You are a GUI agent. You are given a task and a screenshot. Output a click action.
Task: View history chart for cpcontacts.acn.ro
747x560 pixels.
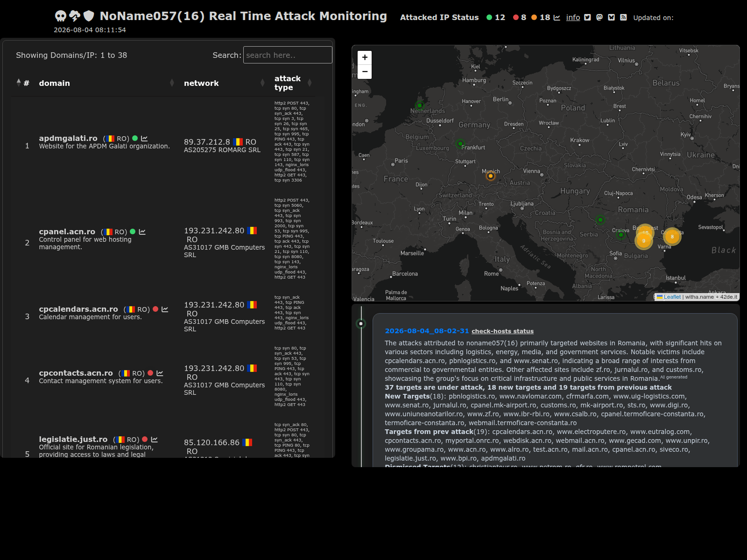(x=160, y=373)
